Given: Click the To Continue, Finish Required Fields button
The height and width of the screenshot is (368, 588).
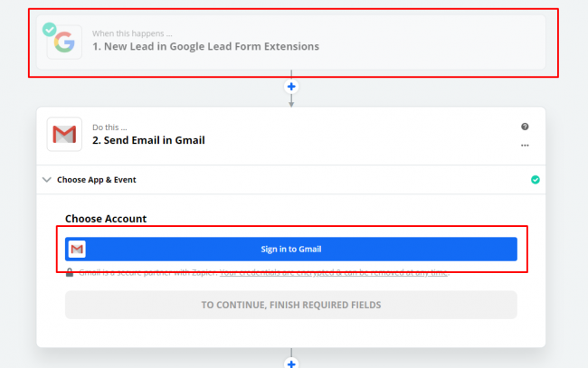Looking at the screenshot, I should click(x=290, y=305).
